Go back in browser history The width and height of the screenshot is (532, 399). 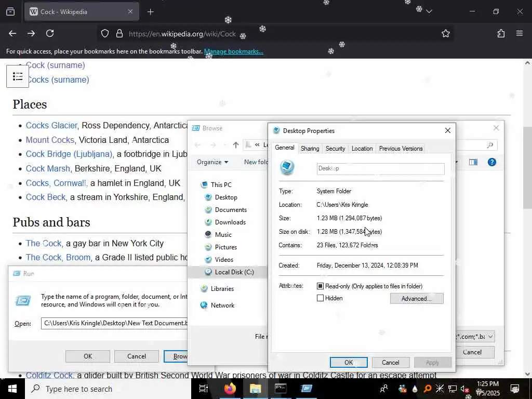12,33
